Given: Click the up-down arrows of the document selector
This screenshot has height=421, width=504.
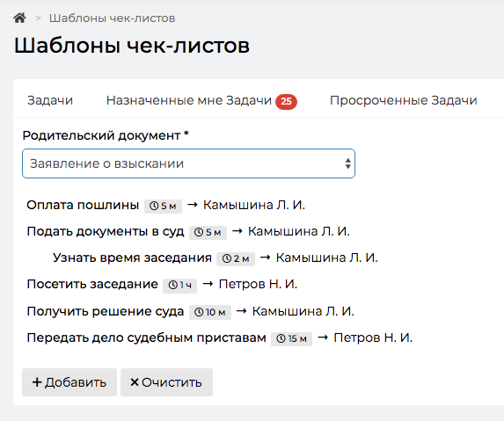Looking at the screenshot, I should [x=347, y=163].
